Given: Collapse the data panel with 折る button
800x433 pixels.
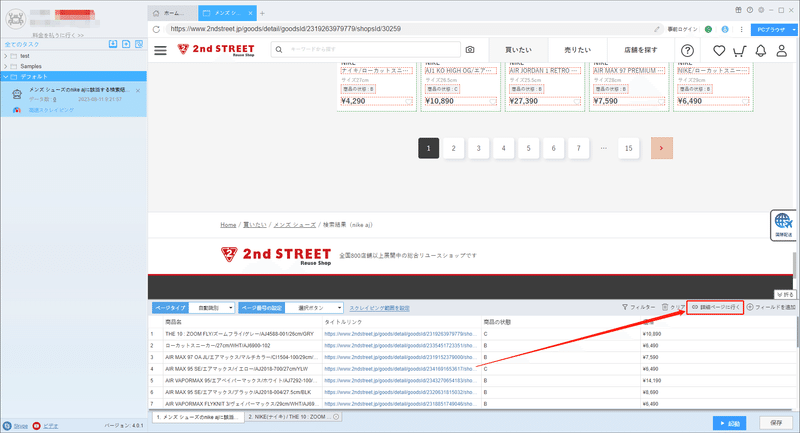Looking at the screenshot, I should [x=785, y=294].
